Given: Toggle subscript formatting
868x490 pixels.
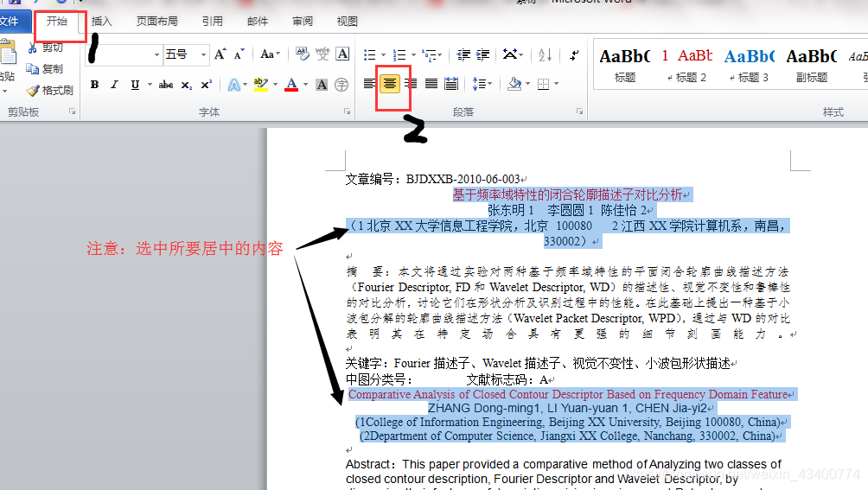Looking at the screenshot, I should (x=187, y=85).
